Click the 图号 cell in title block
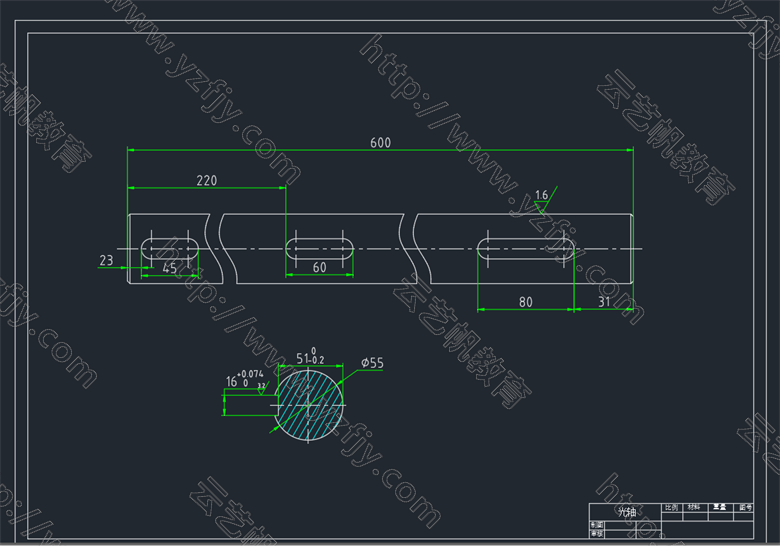Viewport: 780px width, 546px height. click(745, 507)
